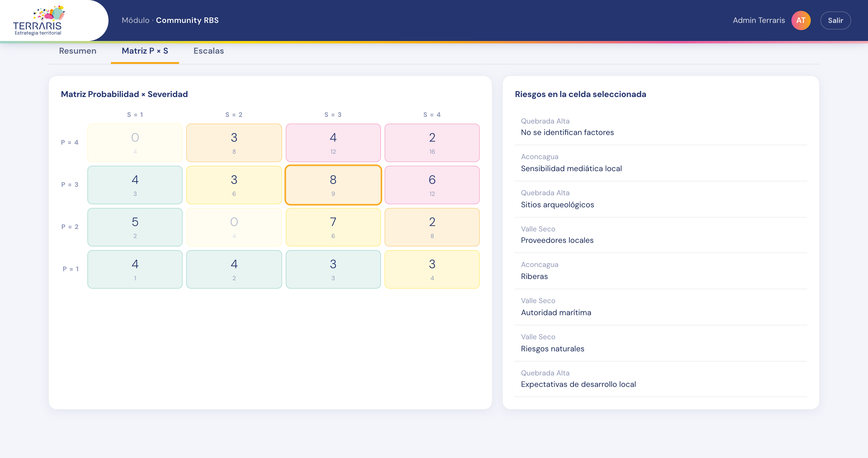Select matrix cell P=2 S=3 with 7 risks
Viewport: 868px width, 458px height.
(333, 227)
